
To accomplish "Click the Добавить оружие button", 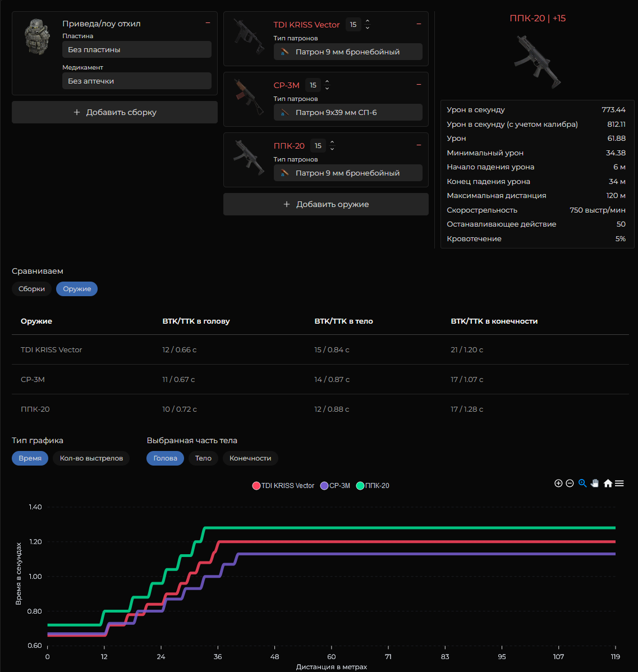I will (326, 204).
